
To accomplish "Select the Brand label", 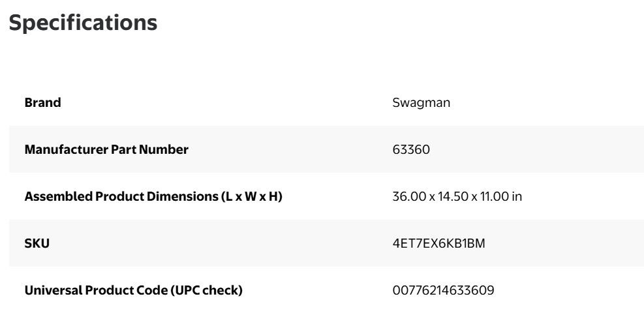I will point(42,102).
